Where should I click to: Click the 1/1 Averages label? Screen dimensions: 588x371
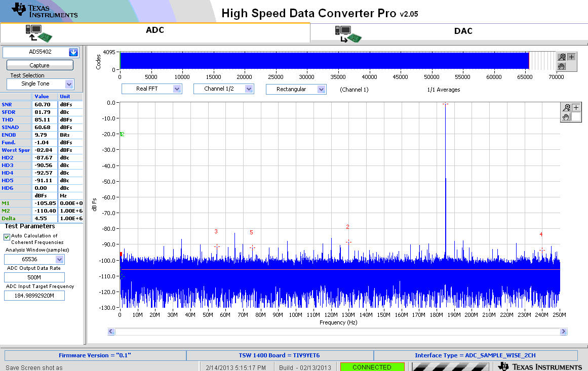[x=444, y=90]
